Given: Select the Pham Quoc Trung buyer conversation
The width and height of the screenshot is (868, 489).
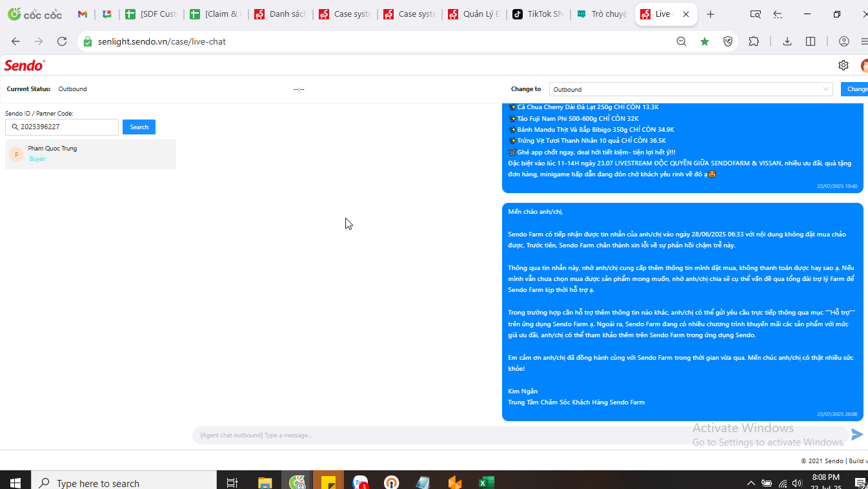Looking at the screenshot, I should coord(90,154).
